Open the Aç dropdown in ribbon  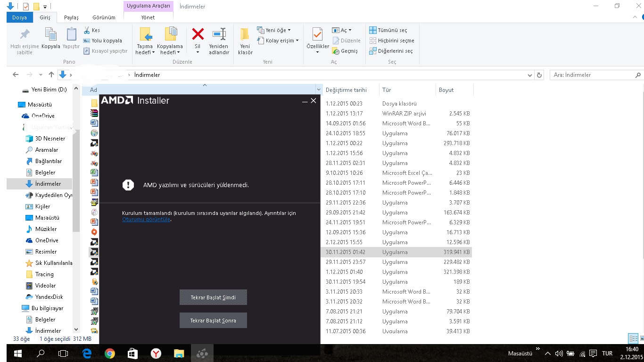342,30
